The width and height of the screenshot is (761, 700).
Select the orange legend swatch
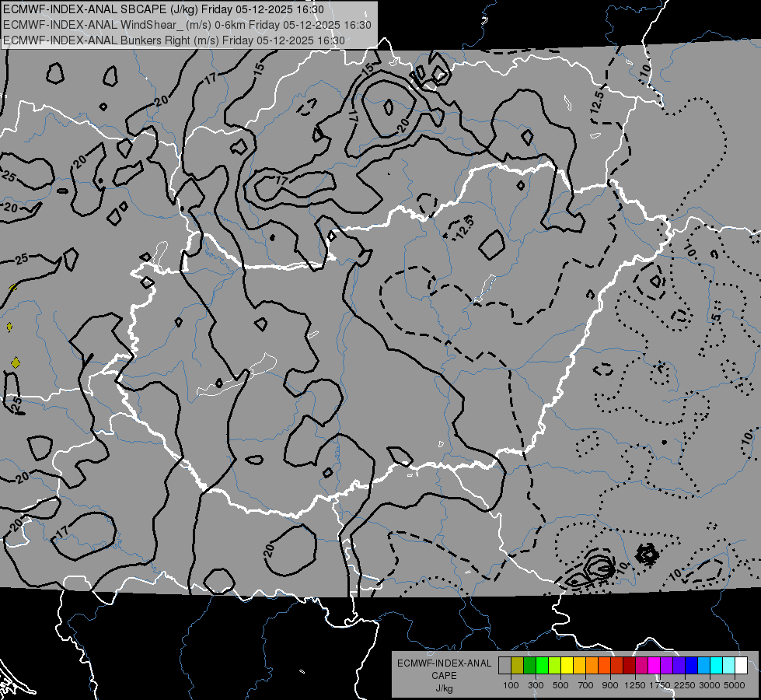(592, 666)
